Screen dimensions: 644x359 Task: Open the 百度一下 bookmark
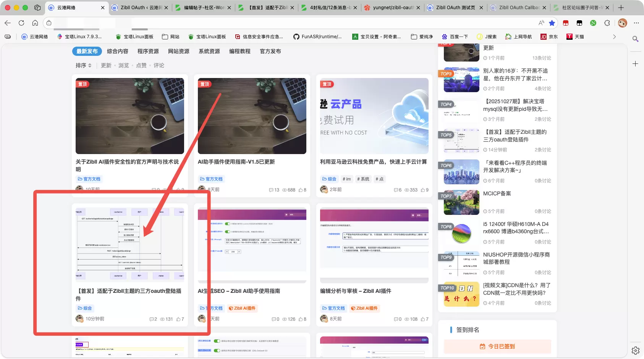455,37
